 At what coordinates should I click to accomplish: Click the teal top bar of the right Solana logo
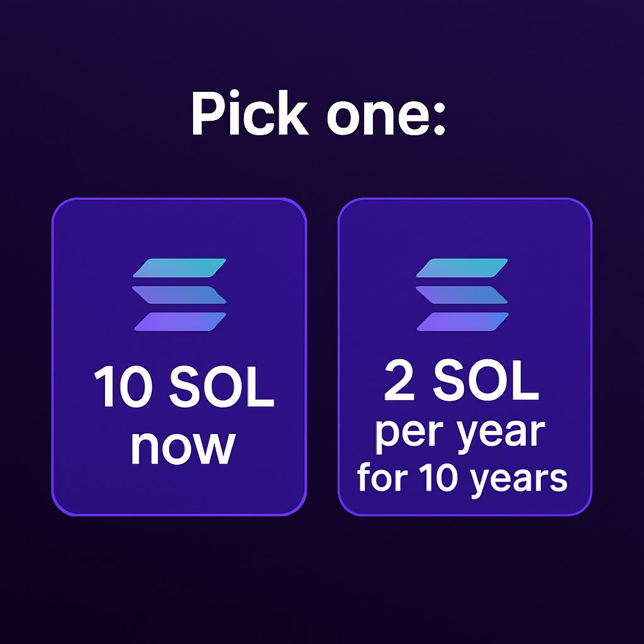point(462,268)
